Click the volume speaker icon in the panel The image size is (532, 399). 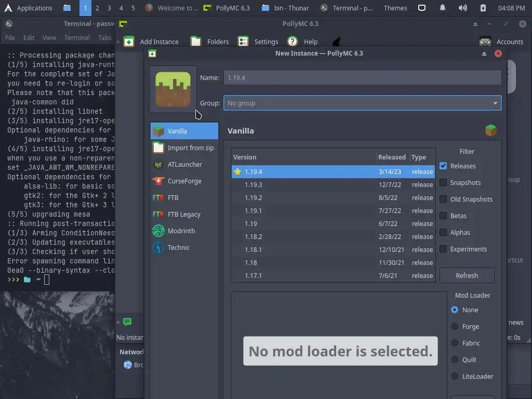click(462, 8)
